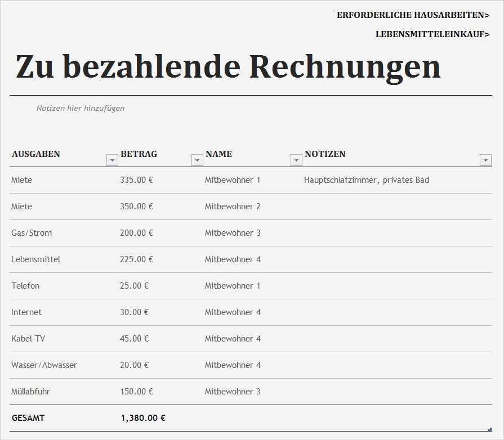This screenshot has height=440, width=504.
Task: Select the GESAMT total label
Action: click(28, 418)
